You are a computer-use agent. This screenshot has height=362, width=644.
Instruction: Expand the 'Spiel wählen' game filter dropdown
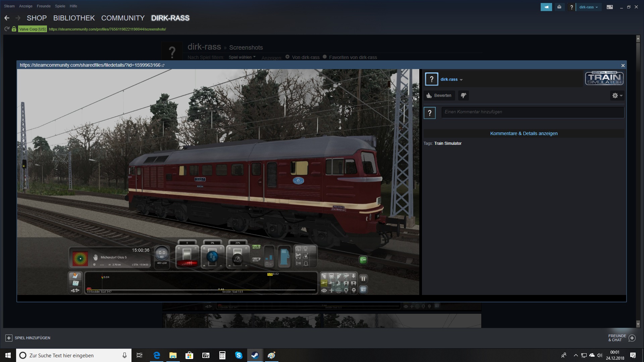point(242,57)
